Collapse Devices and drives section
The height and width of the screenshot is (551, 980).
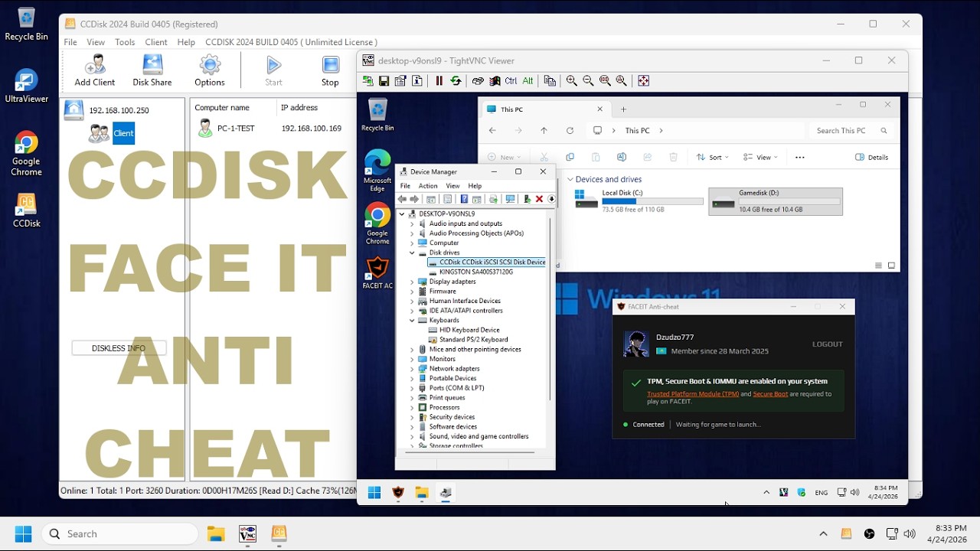570,179
